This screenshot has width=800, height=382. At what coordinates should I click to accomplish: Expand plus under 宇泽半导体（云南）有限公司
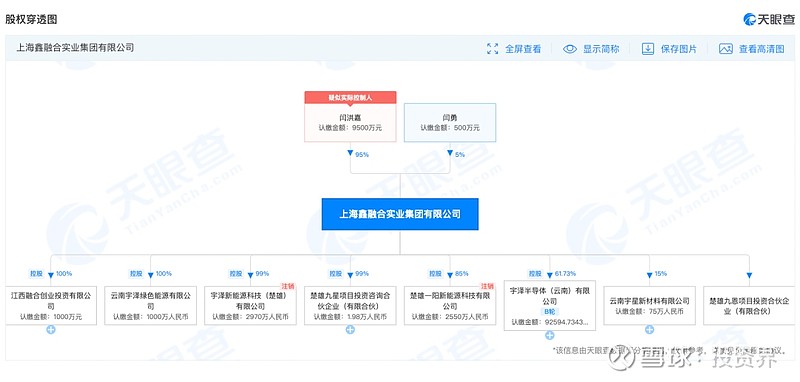[x=549, y=335]
